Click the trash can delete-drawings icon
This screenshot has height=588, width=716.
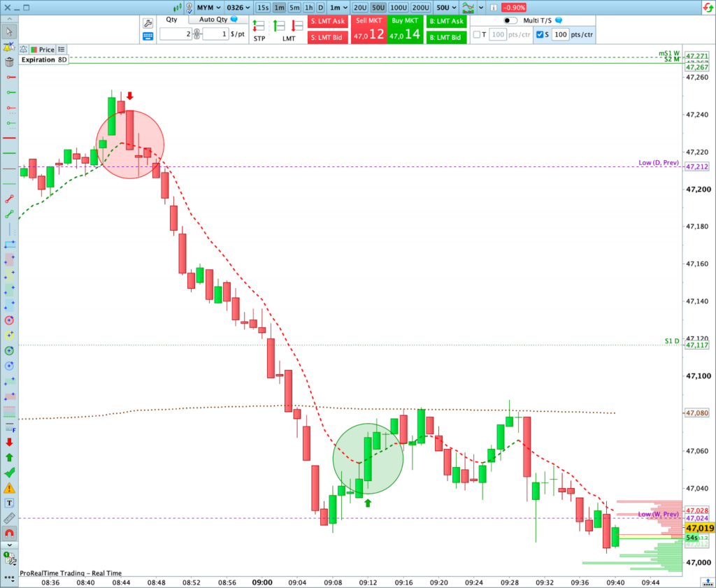coord(9,62)
